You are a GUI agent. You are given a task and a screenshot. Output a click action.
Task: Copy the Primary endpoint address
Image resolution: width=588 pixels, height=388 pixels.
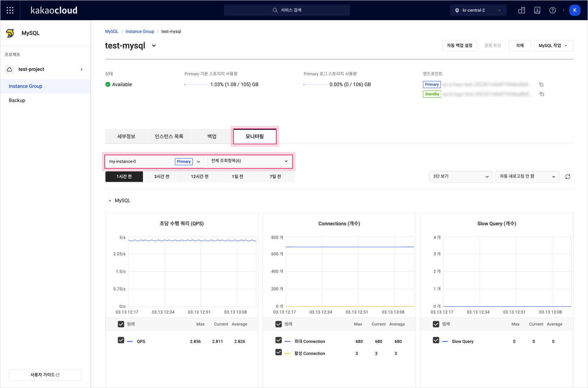tap(541, 85)
